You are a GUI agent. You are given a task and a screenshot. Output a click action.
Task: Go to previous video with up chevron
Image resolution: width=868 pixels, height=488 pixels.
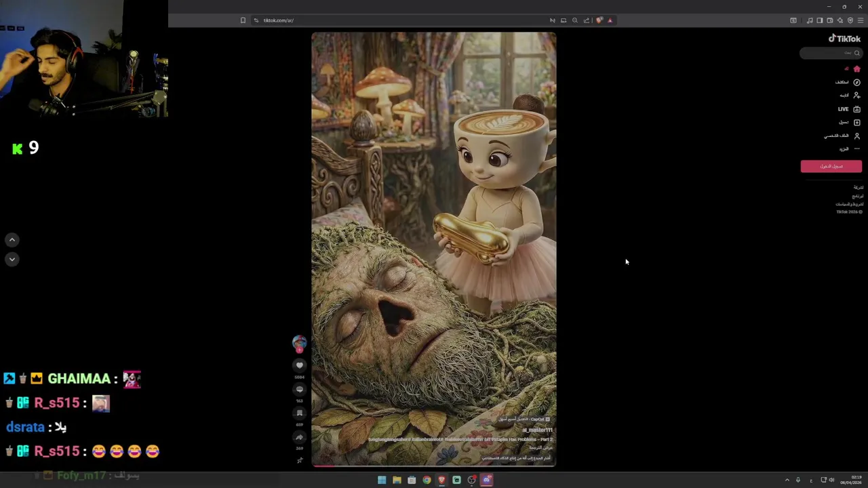click(x=12, y=240)
